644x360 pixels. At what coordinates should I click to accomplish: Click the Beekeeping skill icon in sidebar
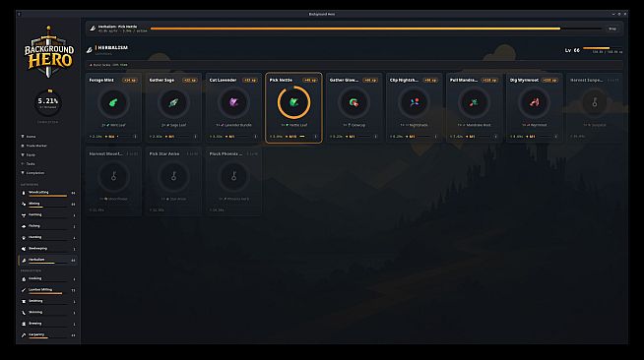[x=24, y=249]
